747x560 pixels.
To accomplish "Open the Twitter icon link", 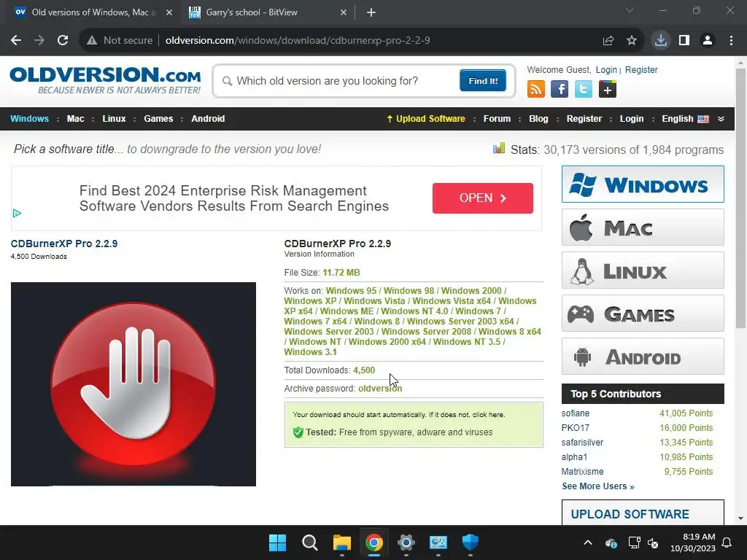I will coord(583,89).
